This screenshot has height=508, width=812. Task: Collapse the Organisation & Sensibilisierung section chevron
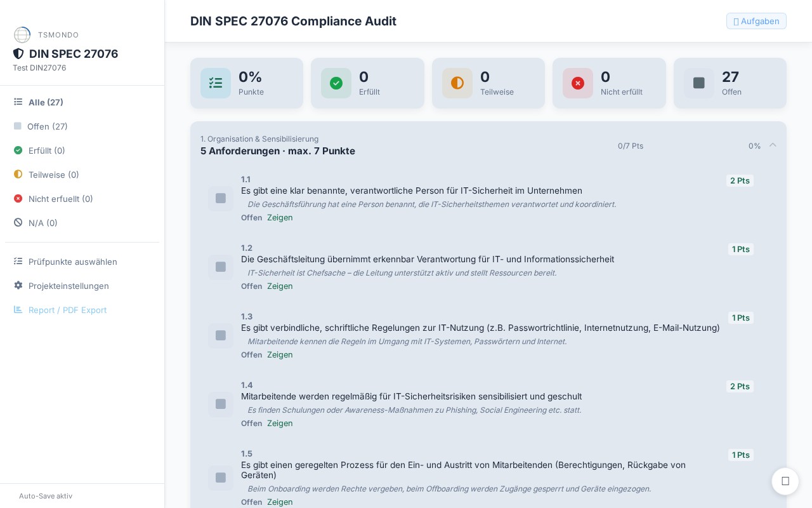tap(773, 145)
